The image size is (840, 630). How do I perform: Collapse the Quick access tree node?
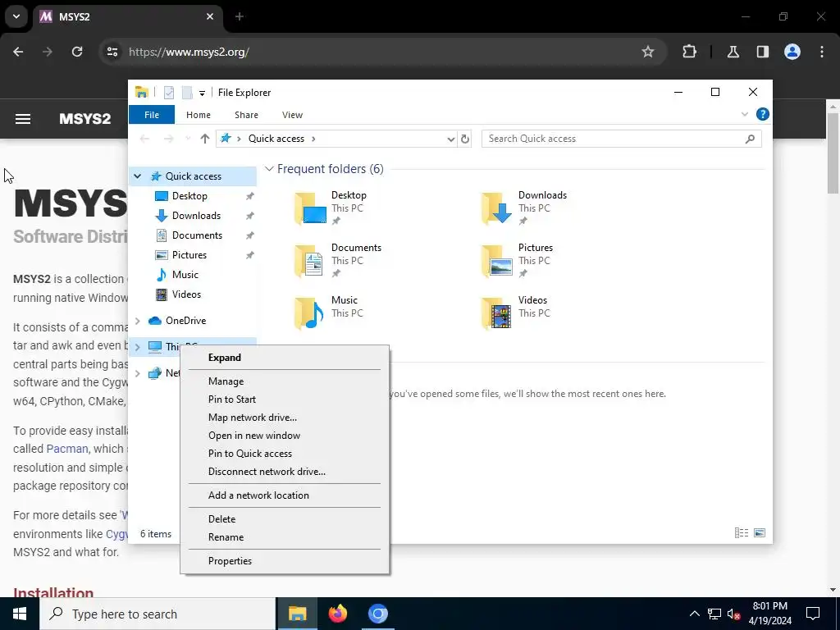(138, 176)
